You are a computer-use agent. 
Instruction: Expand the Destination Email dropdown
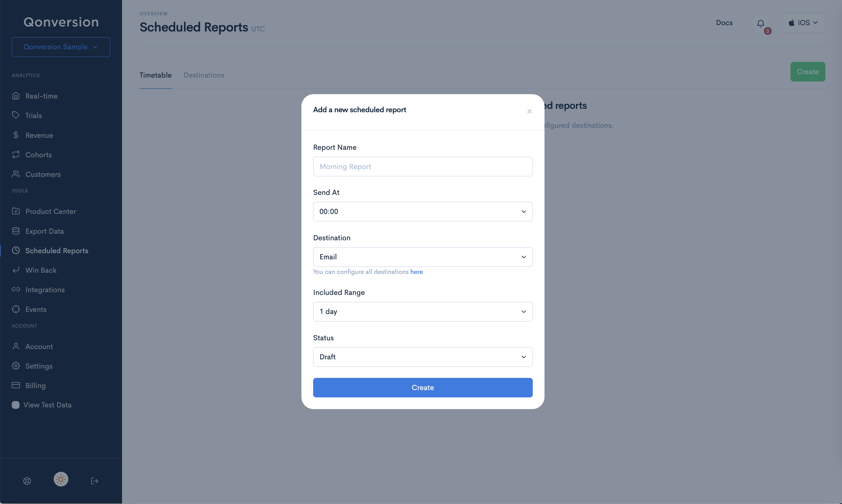coord(423,257)
